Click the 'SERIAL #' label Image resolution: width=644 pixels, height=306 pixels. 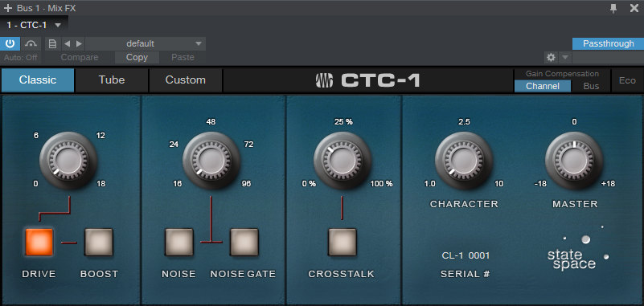coord(466,274)
